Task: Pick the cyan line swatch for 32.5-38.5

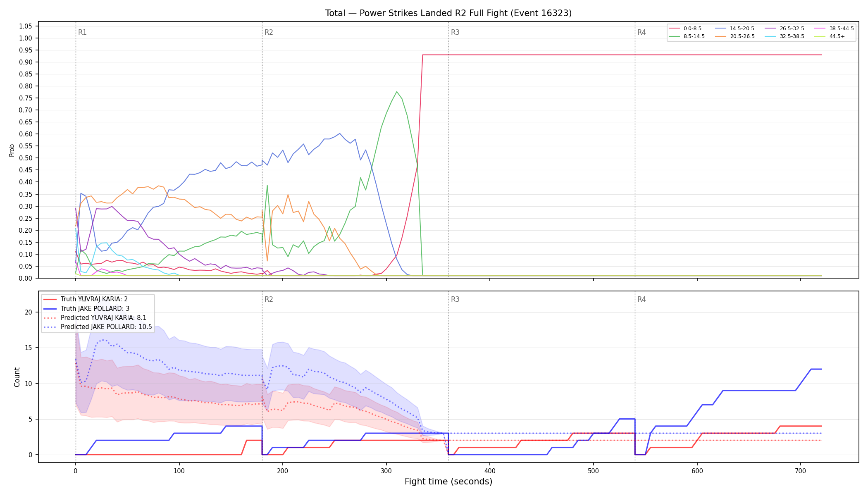Action: [770, 36]
